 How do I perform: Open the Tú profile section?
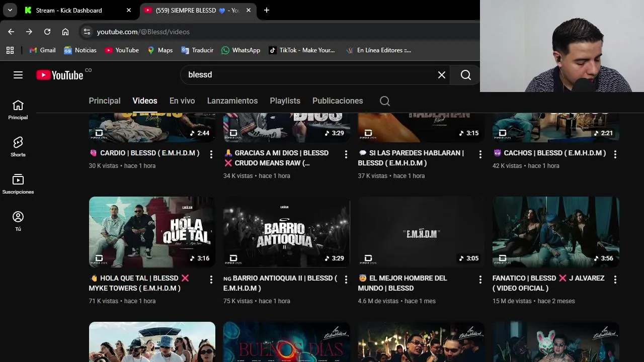tap(18, 221)
